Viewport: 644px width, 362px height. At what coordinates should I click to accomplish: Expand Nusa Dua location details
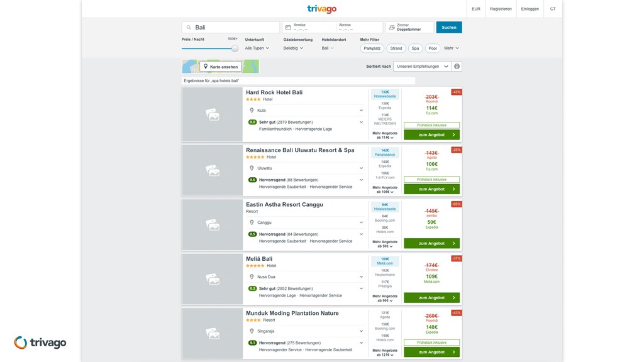(361, 277)
